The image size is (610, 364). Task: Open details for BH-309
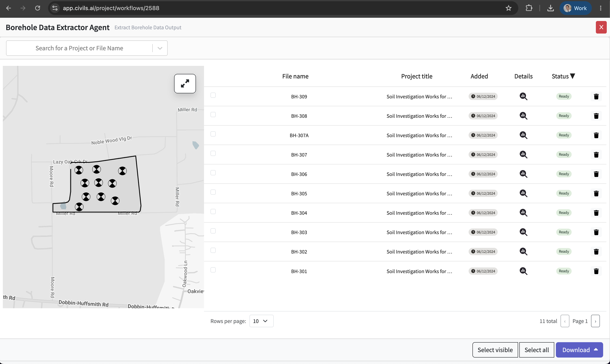click(x=523, y=96)
